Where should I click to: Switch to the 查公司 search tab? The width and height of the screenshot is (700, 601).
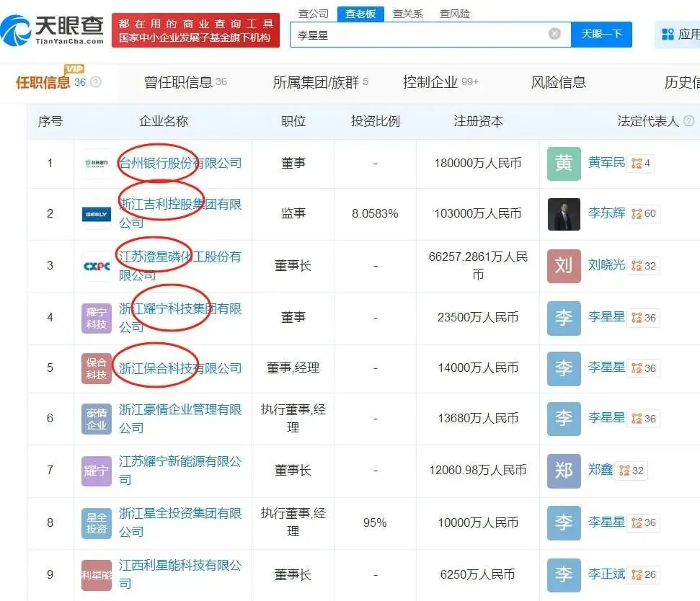click(314, 14)
